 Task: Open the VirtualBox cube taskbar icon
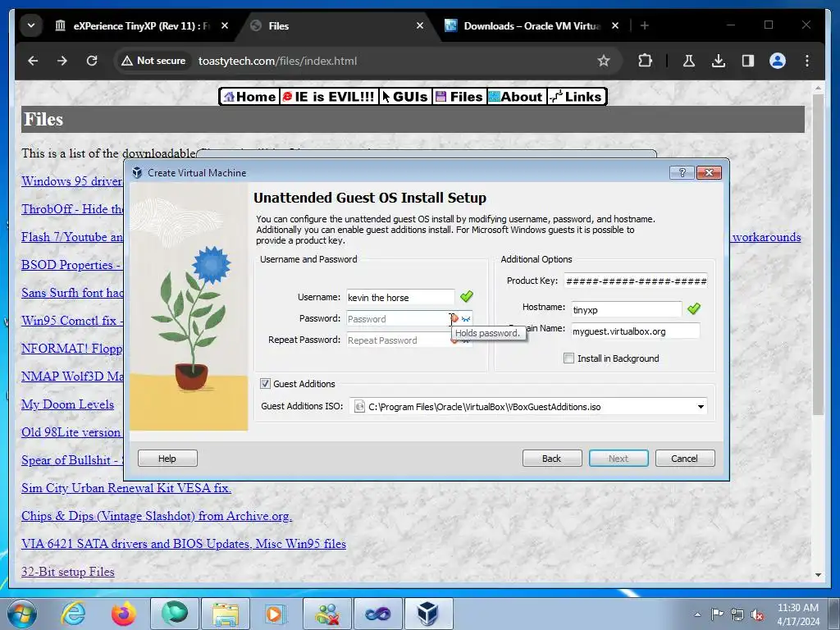[428, 614]
